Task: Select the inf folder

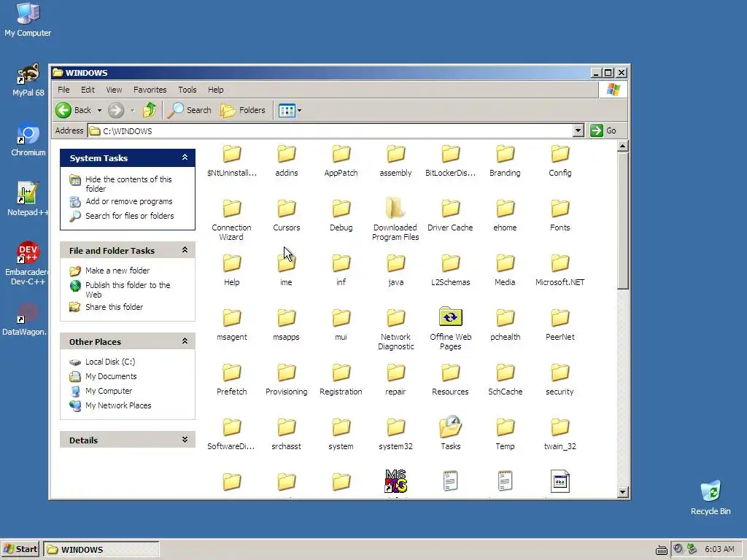Action: pos(341,270)
